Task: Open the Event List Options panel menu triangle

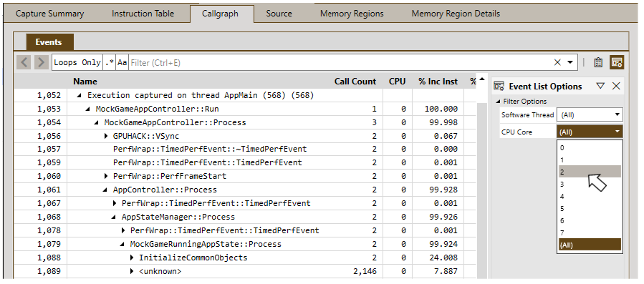Action: point(600,86)
